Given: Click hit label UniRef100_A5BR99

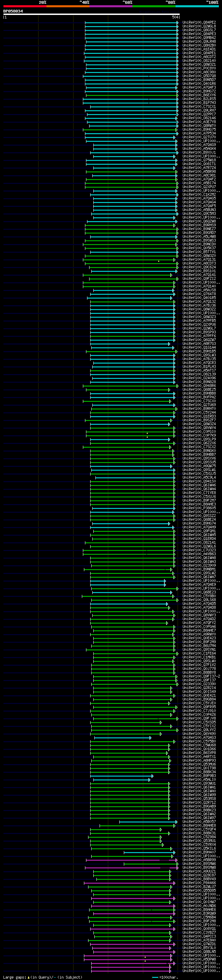Looking at the screenshot, I should click(199, 860).
